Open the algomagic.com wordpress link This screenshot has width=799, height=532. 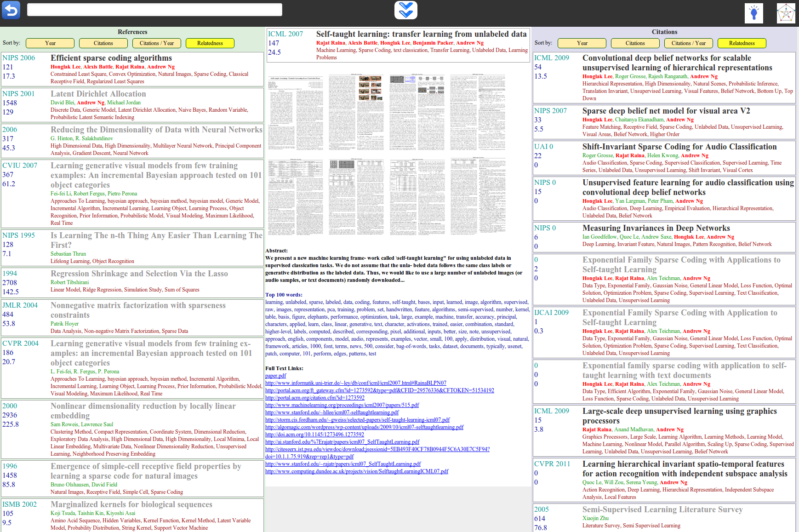pyautogui.click(x=365, y=427)
